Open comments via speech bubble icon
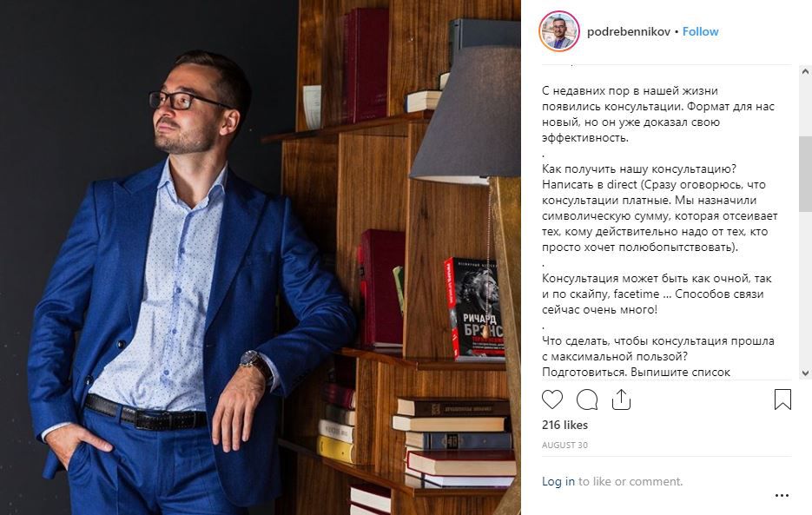The image size is (812, 515). [587, 399]
